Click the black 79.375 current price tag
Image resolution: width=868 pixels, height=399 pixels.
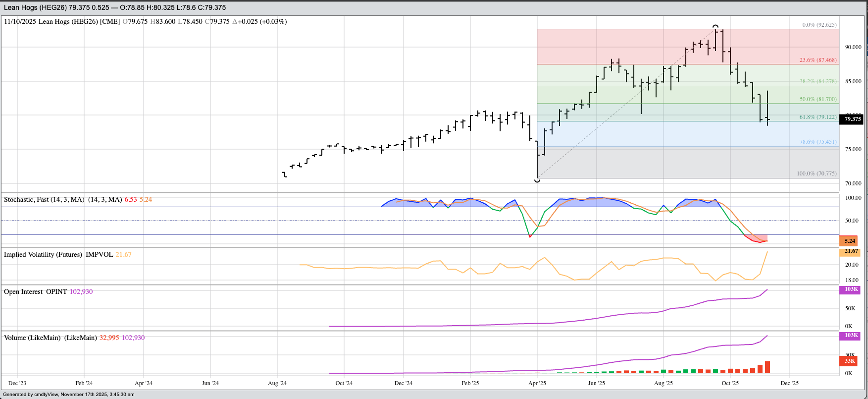click(x=853, y=119)
